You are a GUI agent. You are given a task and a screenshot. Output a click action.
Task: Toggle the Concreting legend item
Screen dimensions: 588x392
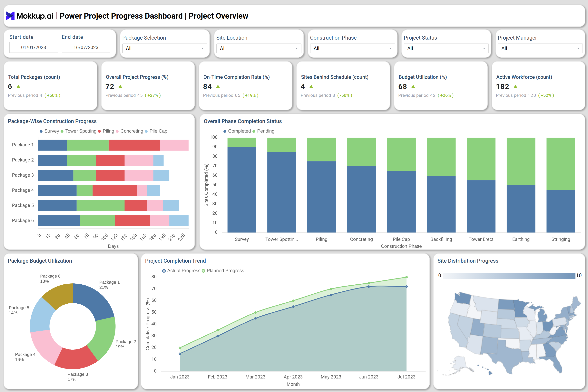[x=130, y=131]
